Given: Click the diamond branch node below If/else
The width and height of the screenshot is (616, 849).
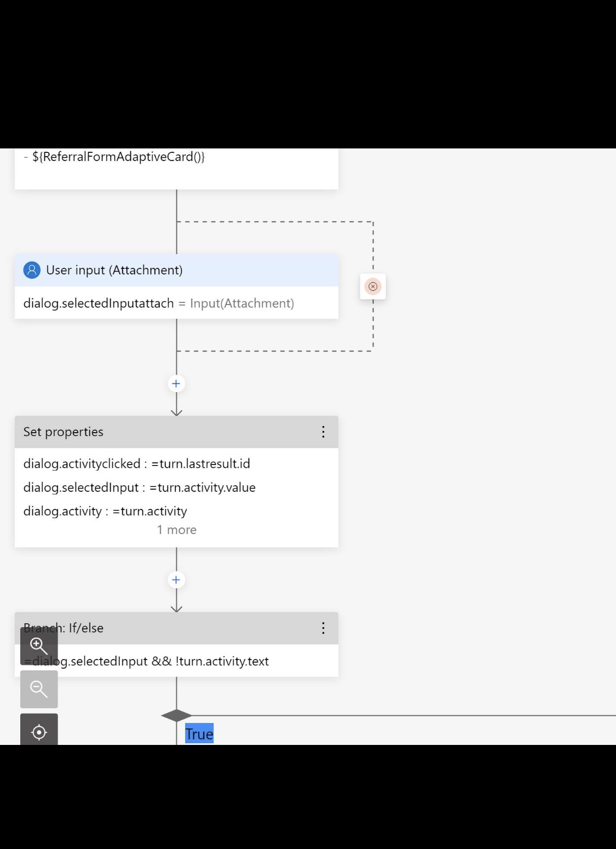Looking at the screenshot, I should click(x=176, y=715).
